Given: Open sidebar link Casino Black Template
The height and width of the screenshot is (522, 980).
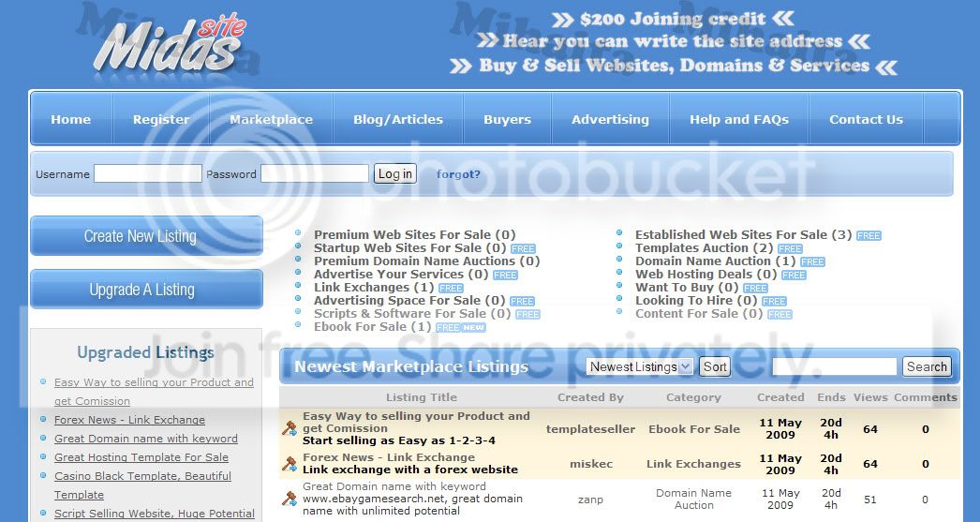Looking at the screenshot, I should click(142, 485).
